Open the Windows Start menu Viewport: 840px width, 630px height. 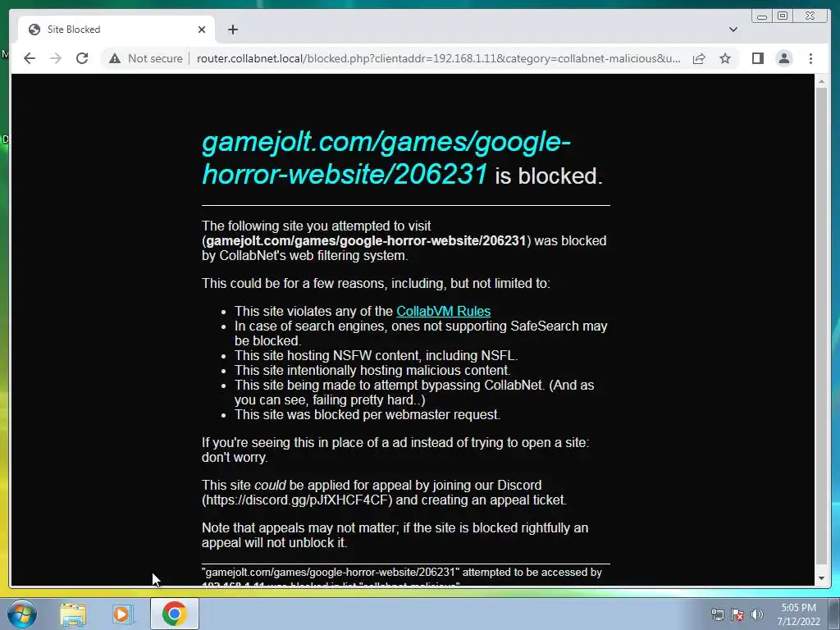tap(22, 614)
